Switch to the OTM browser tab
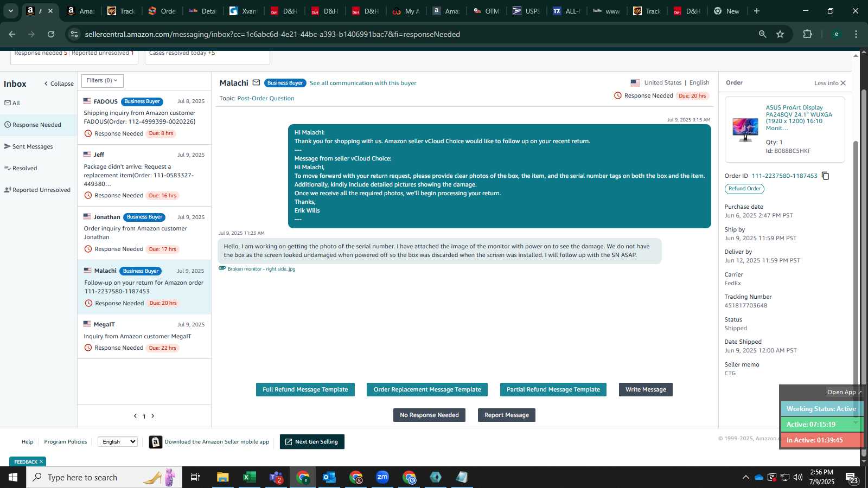The image size is (868, 488). (487, 11)
